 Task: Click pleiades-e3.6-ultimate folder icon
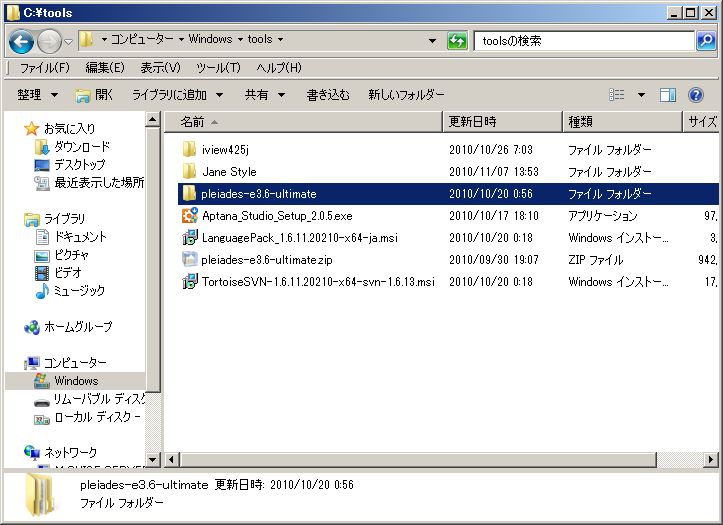coord(189,194)
